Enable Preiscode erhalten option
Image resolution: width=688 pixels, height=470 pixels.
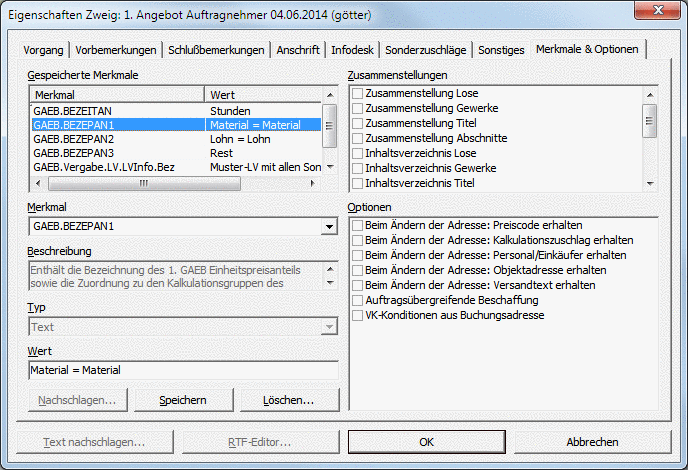[x=358, y=225]
